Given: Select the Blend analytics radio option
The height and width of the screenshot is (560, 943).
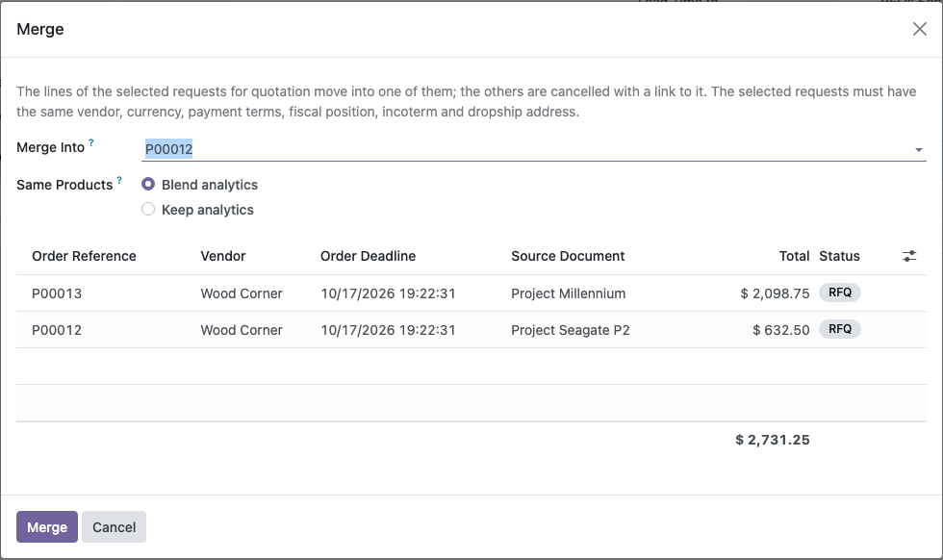Looking at the screenshot, I should tap(148, 184).
